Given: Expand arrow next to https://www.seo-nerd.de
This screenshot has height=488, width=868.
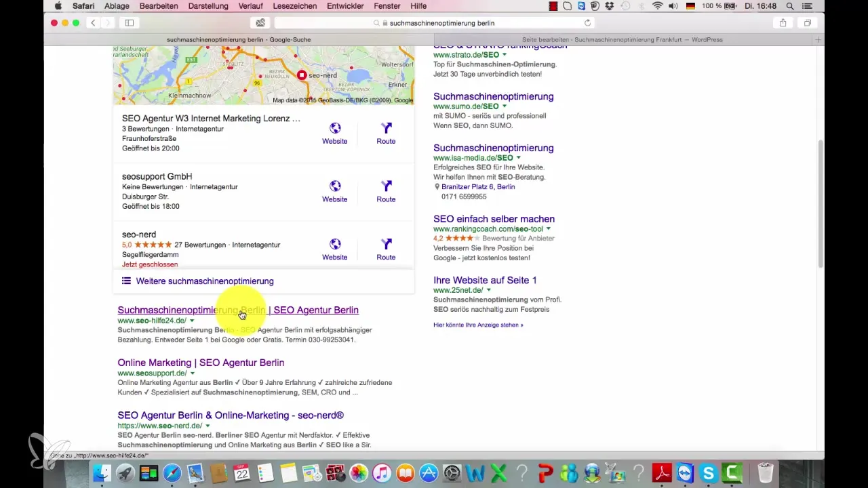Looking at the screenshot, I should pos(208,426).
